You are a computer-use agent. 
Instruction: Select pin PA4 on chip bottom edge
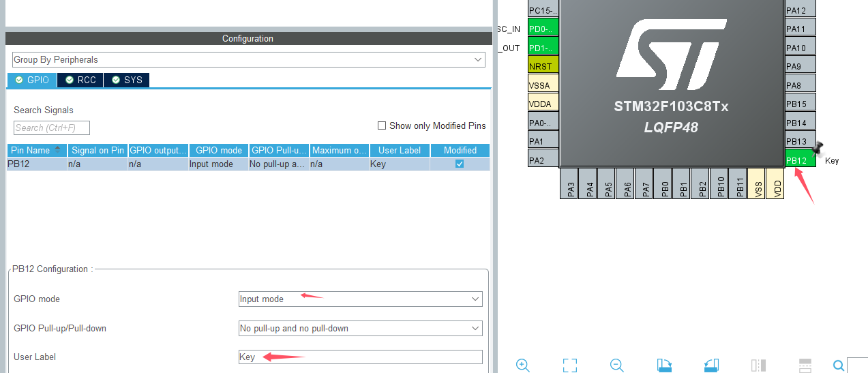point(589,183)
